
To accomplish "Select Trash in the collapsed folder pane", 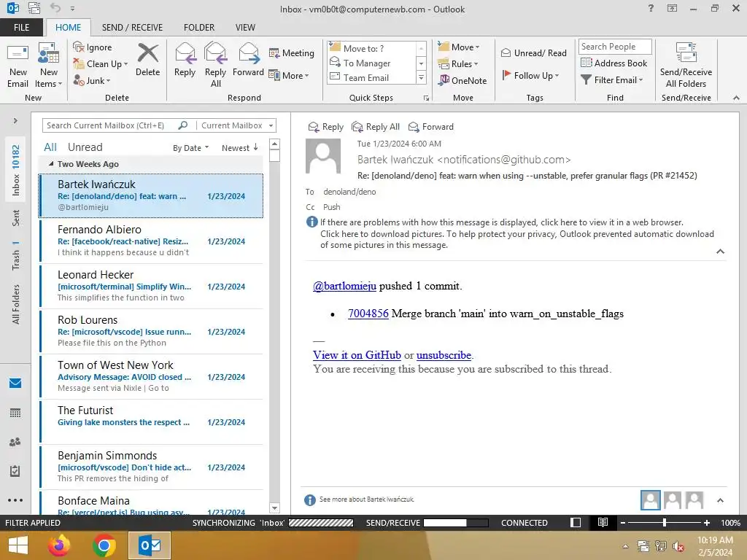I will click(15, 256).
